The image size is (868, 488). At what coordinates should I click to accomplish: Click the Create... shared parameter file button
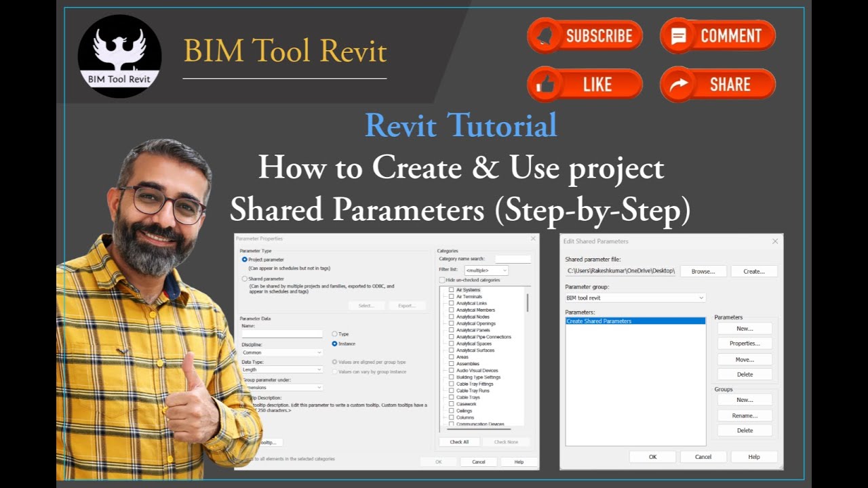pos(754,271)
